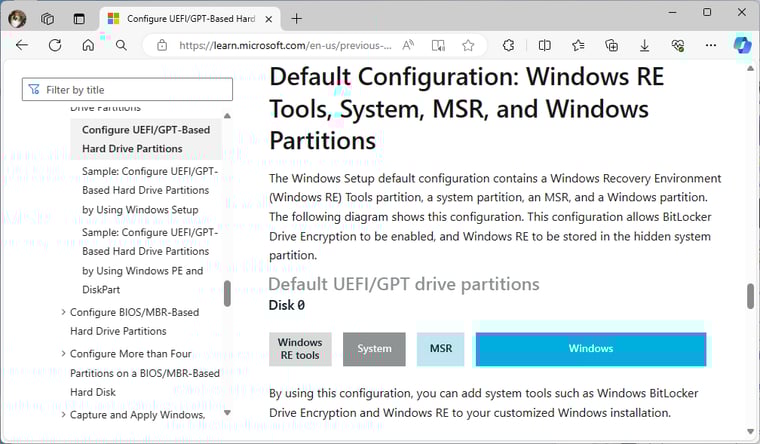Go to the browser home page
Screen dimensions: 760x444
coord(88,45)
